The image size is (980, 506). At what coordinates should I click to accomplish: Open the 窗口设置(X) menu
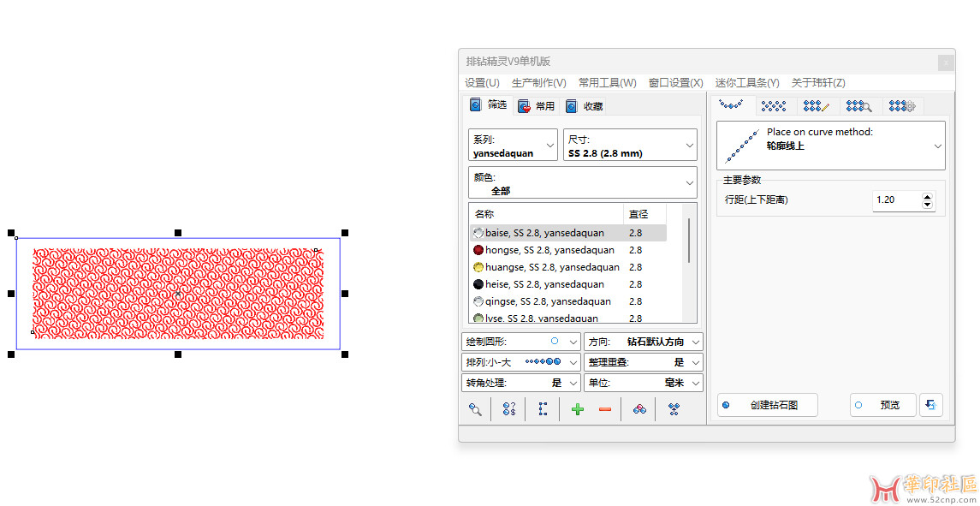675,82
